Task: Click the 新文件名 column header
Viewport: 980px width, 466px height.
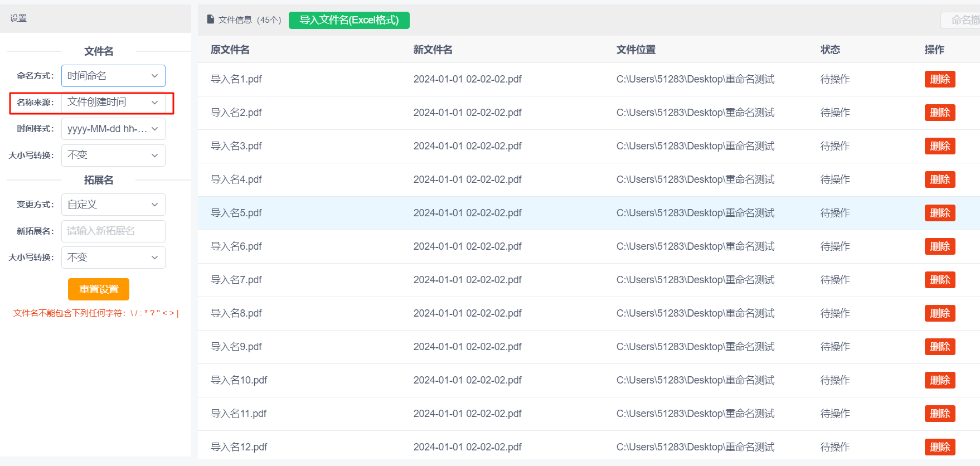Action: (x=433, y=50)
